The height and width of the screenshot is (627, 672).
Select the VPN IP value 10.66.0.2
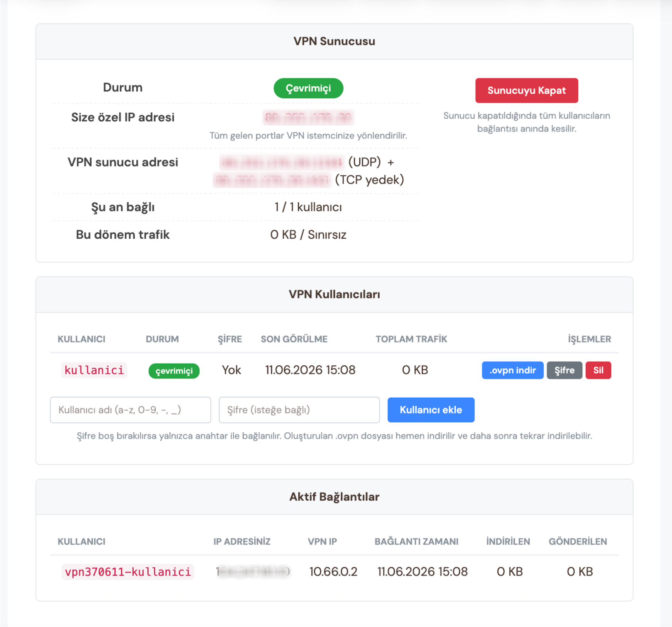[x=333, y=572]
